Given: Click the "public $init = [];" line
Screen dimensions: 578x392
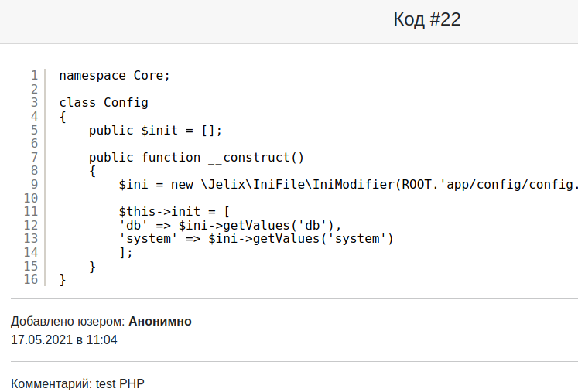Looking at the screenshot, I should tap(156, 130).
